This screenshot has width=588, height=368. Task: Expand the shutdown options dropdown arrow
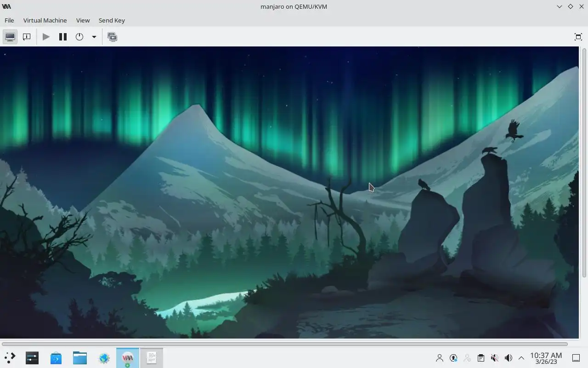tap(94, 37)
